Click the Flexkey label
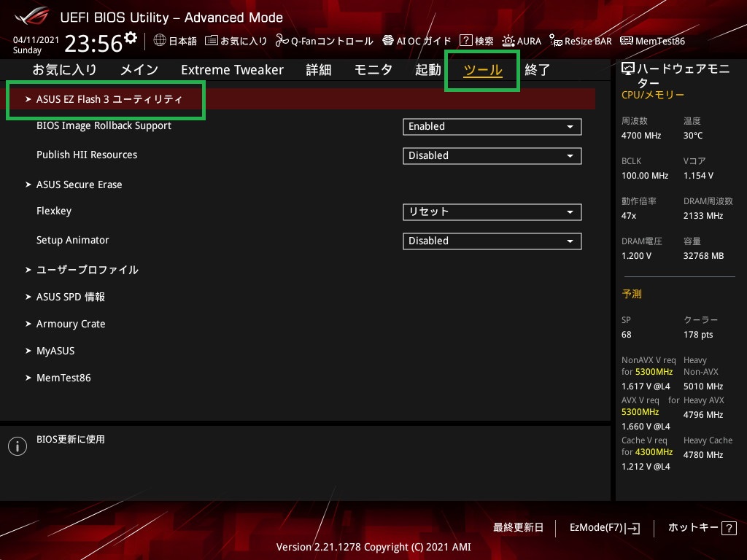The height and width of the screenshot is (560, 747). click(54, 211)
